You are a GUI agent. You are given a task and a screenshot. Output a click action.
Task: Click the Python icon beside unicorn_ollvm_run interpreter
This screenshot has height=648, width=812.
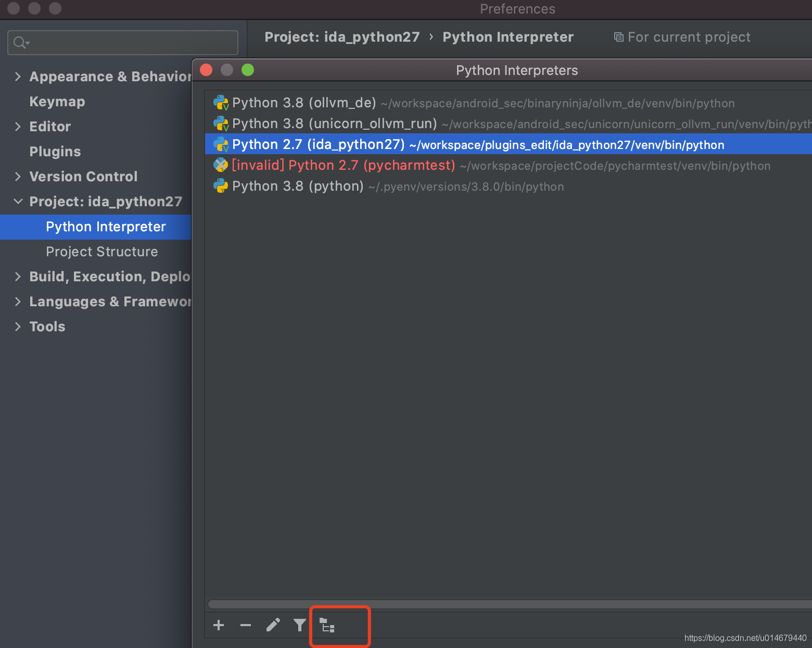tap(221, 123)
